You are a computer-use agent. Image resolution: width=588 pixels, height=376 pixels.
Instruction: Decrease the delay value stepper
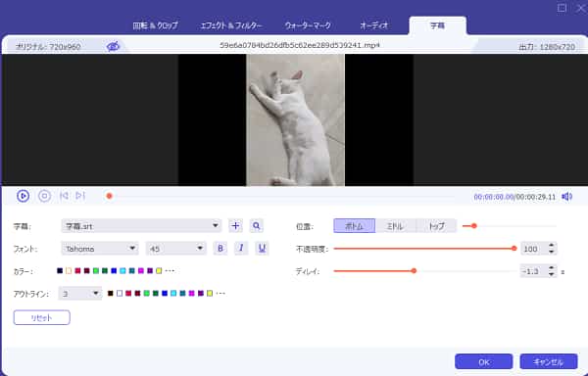click(x=551, y=274)
